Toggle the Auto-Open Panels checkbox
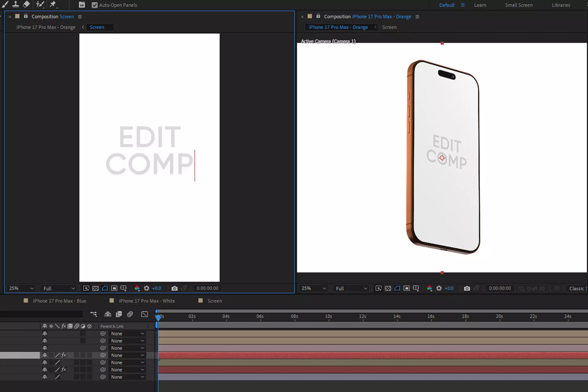Screen dimensions: 588x392 coord(95,5)
